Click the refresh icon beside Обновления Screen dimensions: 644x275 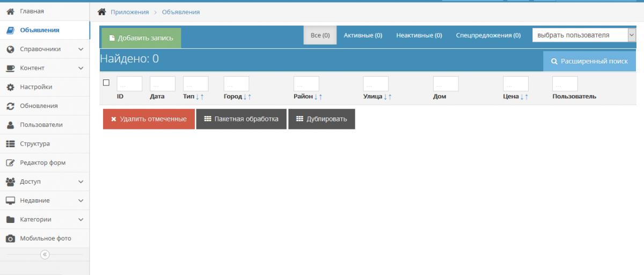point(10,106)
